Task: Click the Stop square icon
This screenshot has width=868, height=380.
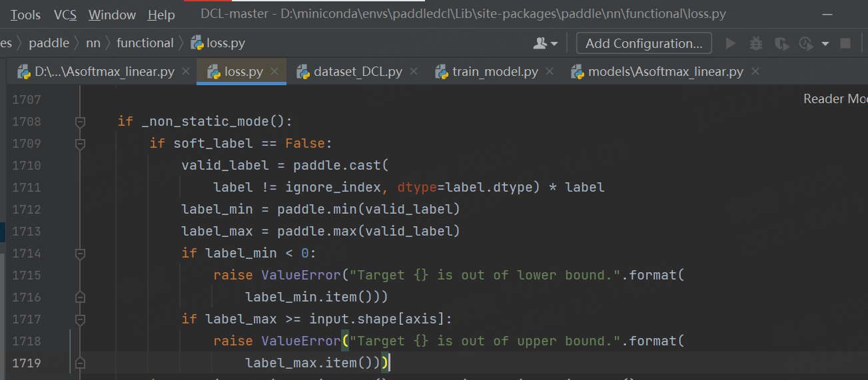Action: [x=845, y=43]
